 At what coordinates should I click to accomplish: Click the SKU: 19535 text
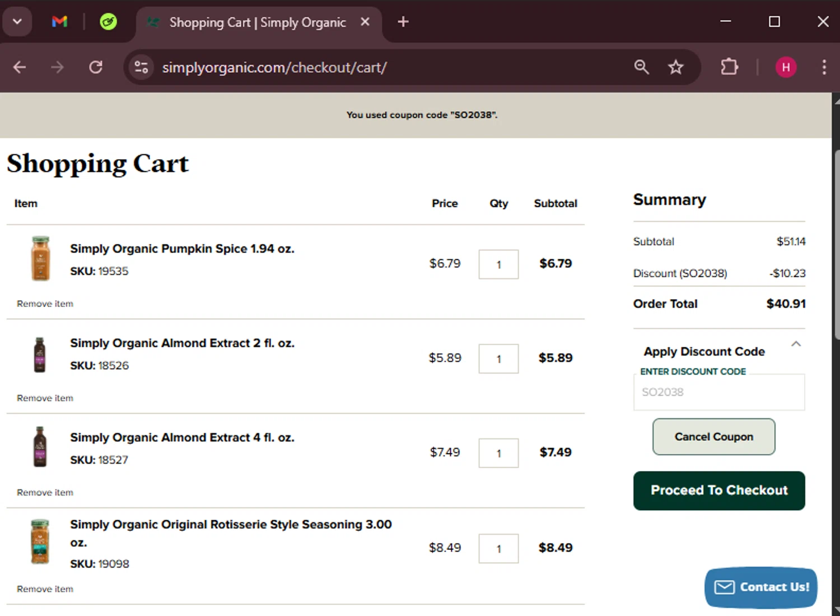click(99, 271)
